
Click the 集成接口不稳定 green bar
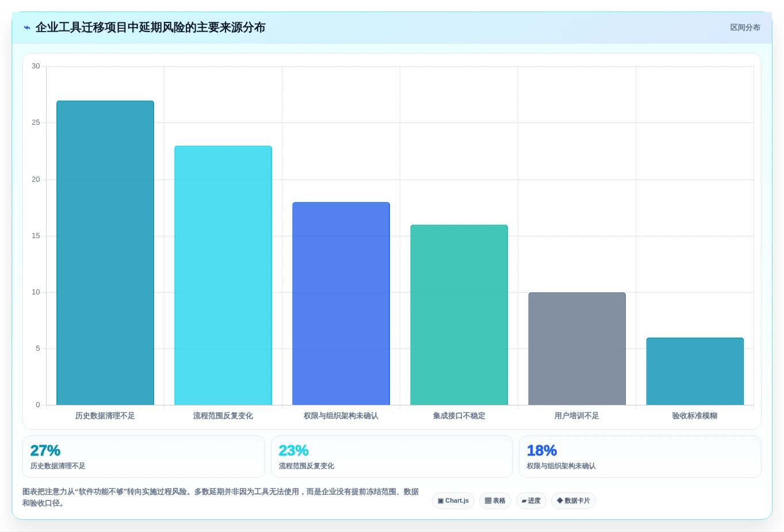click(459, 315)
